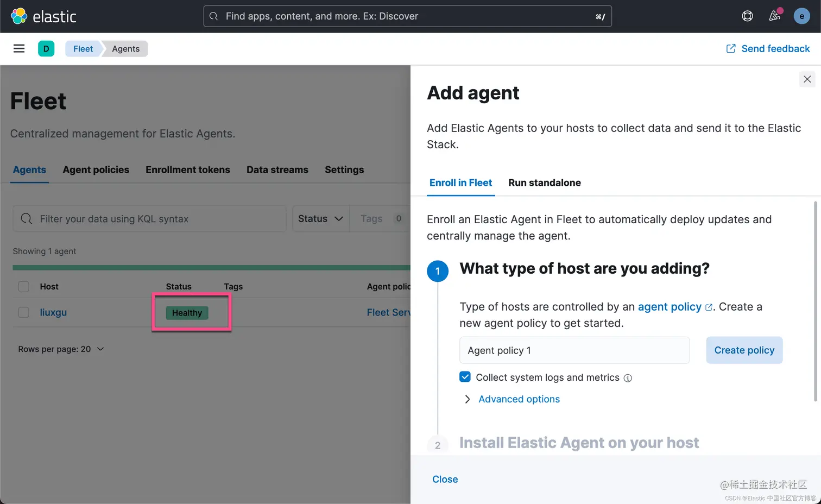The image size is (821, 504).
Task: Click the Send feedback link
Action: tap(768, 49)
